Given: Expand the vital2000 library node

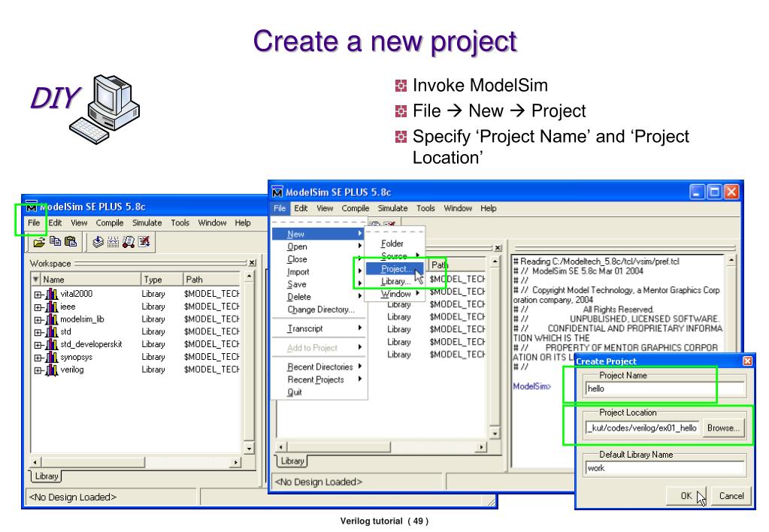Looking at the screenshot, I should click(38, 295).
